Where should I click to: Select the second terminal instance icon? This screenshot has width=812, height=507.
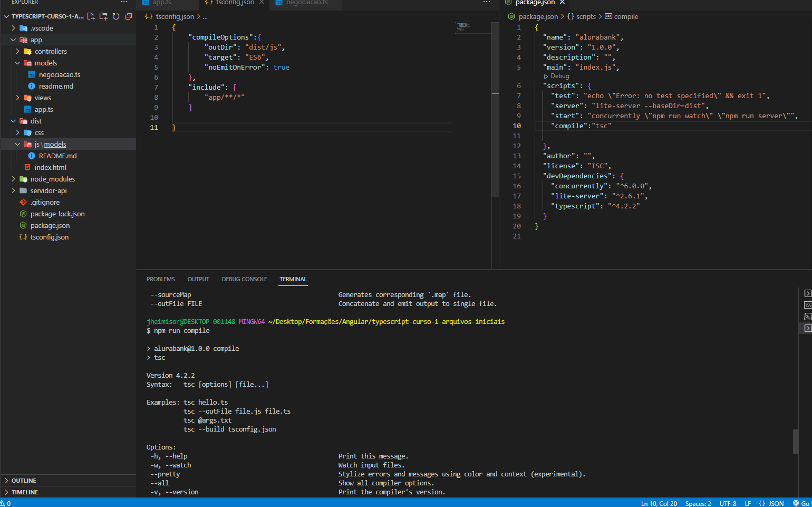point(807,305)
